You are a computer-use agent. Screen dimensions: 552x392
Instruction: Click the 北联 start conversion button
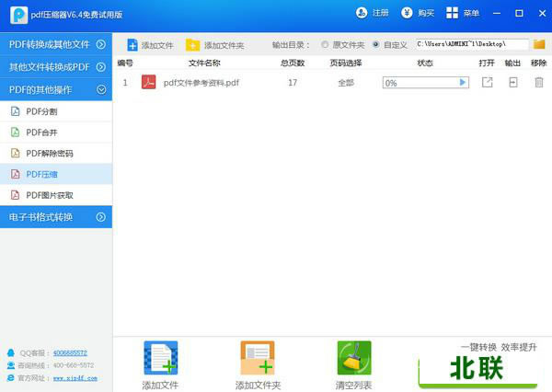pyautogui.click(x=477, y=370)
